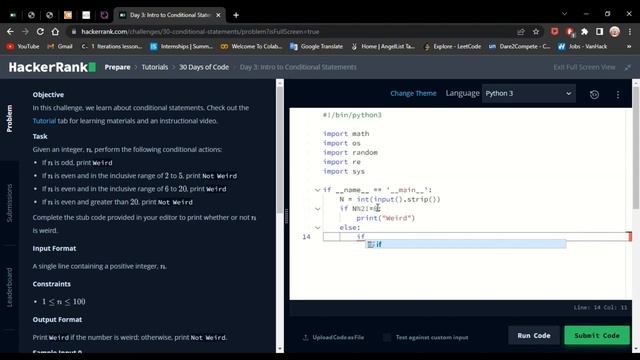This screenshot has width=640, height=360.
Task: Open the Iterations lesson bookmark
Action: pyautogui.click(x=112, y=47)
